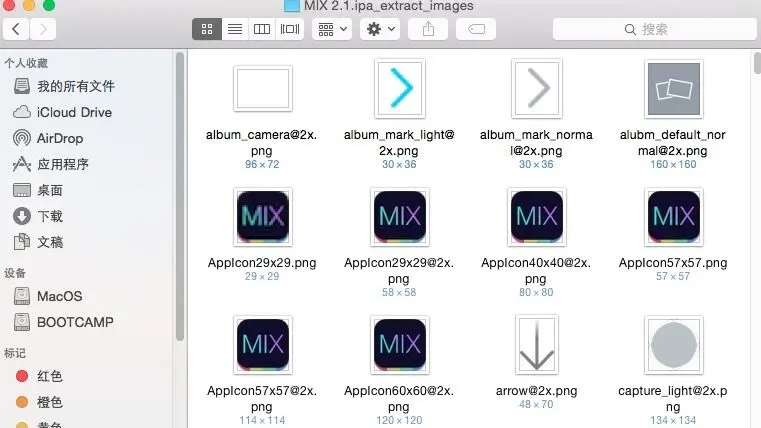Click the 96 × 72 dimension label
This screenshot has width=761, height=428.
coord(262,165)
